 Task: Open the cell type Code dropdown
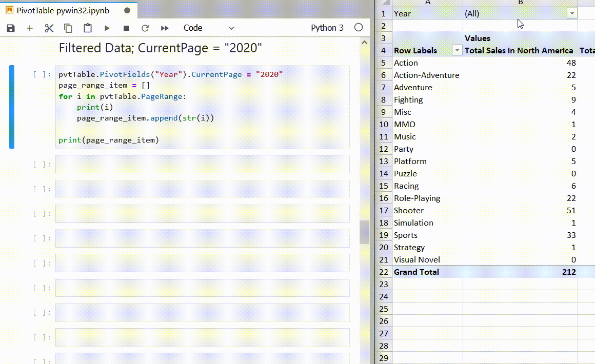pos(208,28)
